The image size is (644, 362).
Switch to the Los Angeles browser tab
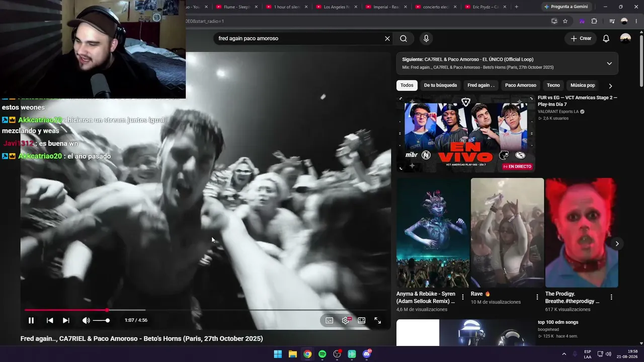tap(336, 7)
